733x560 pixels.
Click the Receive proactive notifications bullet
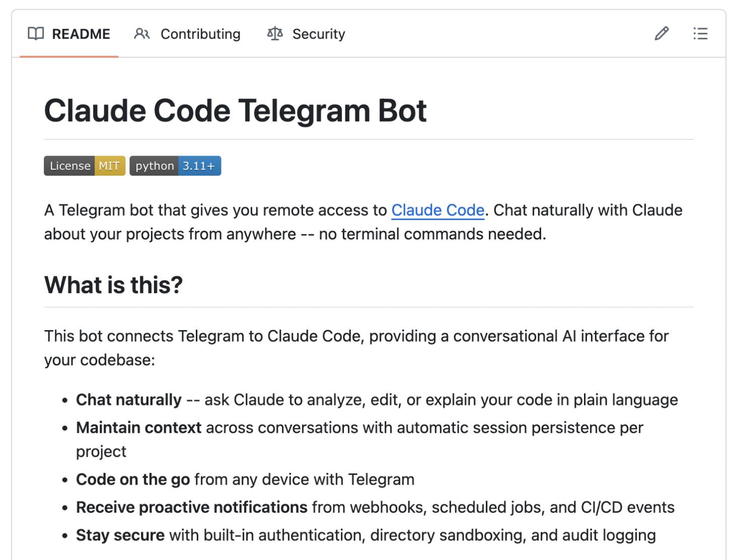(191, 507)
